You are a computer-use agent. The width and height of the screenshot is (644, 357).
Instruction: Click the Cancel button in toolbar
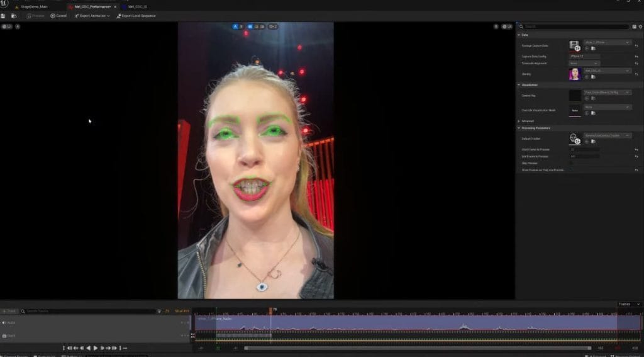pos(58,16)
